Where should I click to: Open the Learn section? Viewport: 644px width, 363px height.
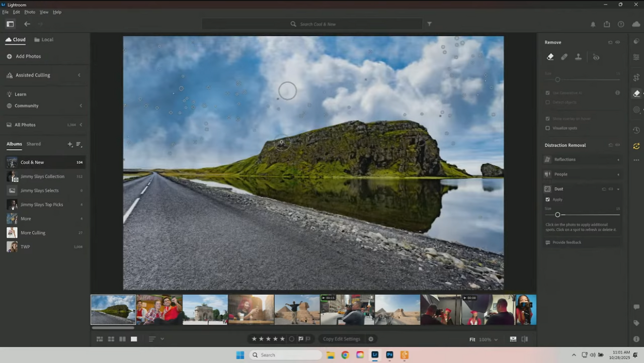[17, 94]
